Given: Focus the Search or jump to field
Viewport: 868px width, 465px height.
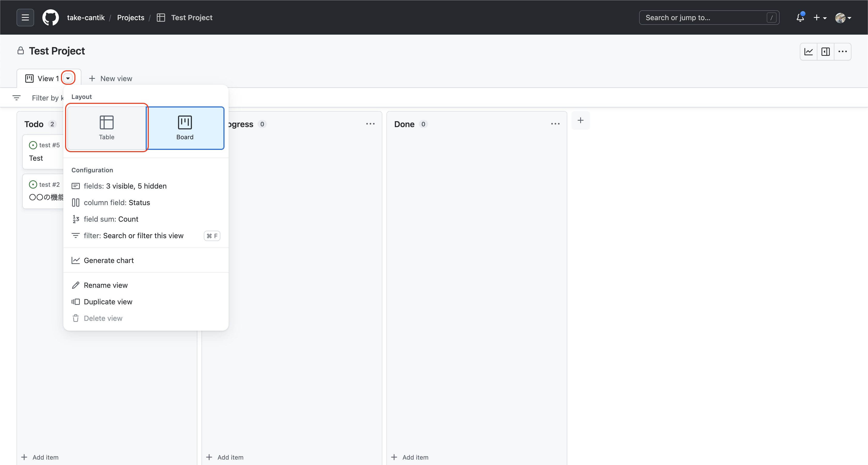Looking at the screenshot, I should coord(704,18).
